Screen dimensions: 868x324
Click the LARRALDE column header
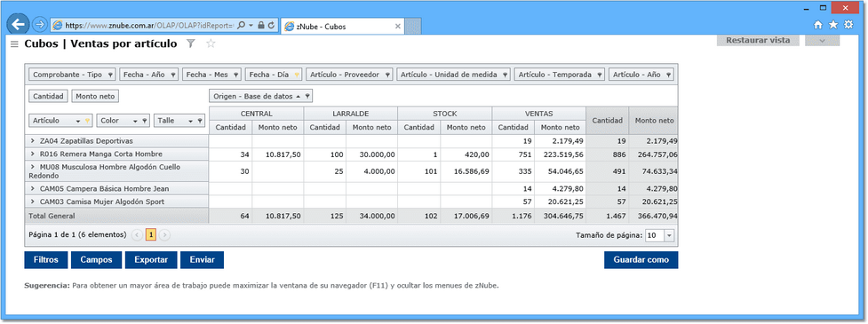tap(350, 114)
